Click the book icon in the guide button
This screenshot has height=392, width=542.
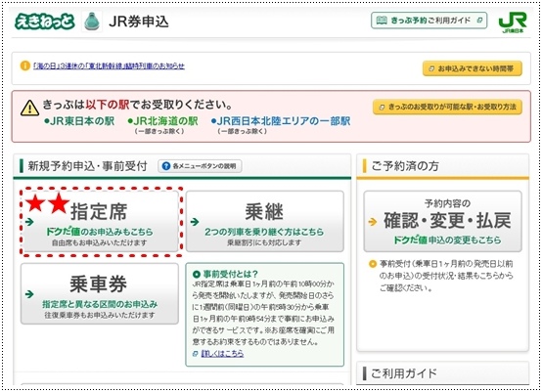pyautogui.click(x=382, y=20)
